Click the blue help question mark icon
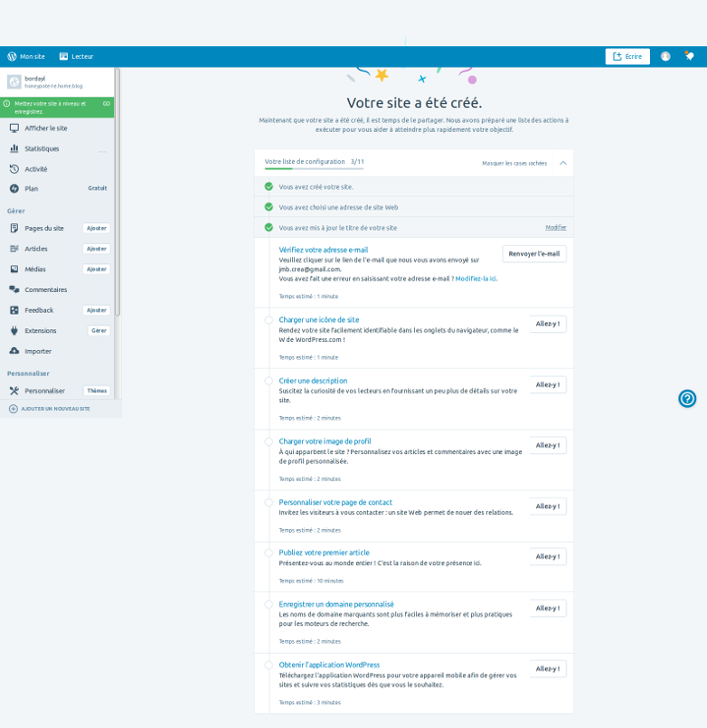Viewport: 707px width, 728px height. (687, 399)
